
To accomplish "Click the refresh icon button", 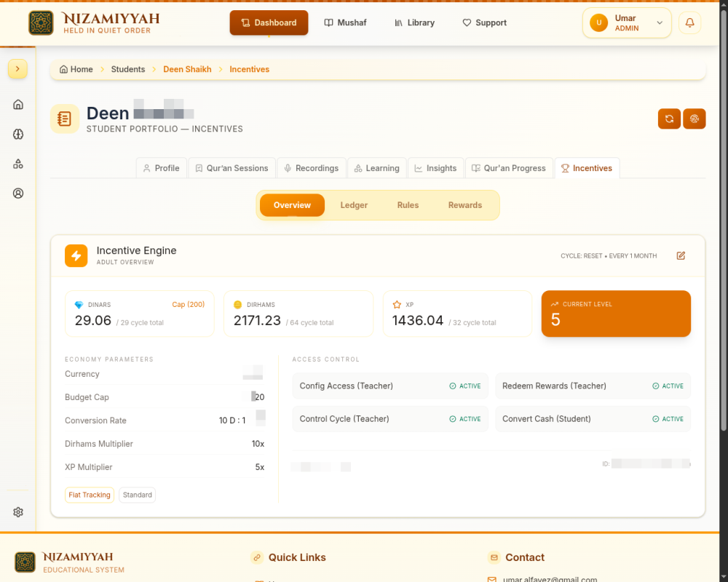I will point(669,119).
